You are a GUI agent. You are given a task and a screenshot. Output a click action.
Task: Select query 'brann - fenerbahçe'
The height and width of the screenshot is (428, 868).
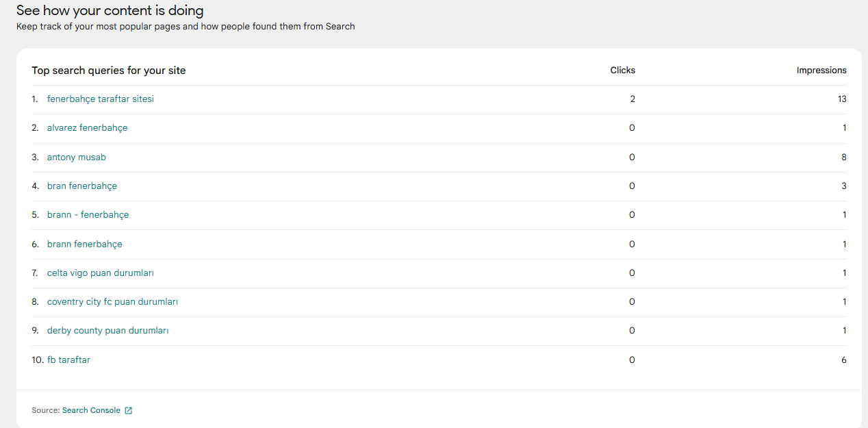pos(88,215)
